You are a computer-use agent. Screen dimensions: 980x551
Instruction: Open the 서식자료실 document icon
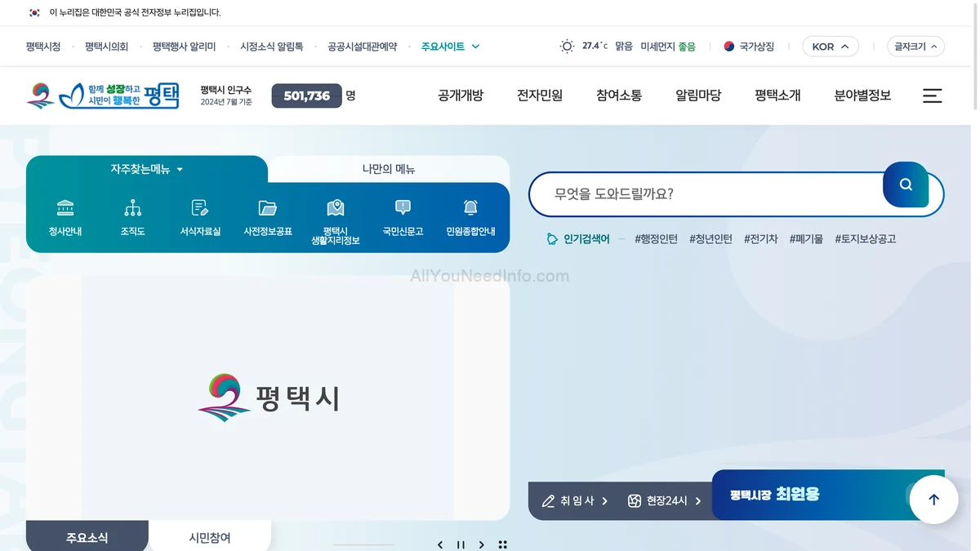[x=200, y=217]
